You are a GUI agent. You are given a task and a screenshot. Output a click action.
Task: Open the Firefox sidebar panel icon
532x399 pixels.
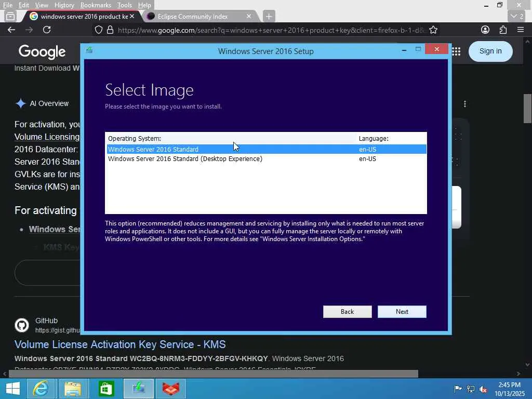[10, 16]
